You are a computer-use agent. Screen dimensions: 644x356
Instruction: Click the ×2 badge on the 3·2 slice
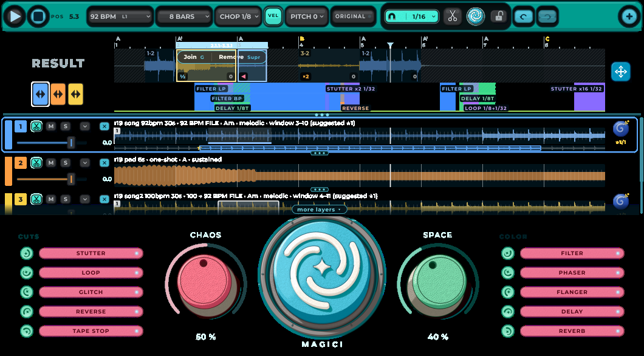coord(306,77)
